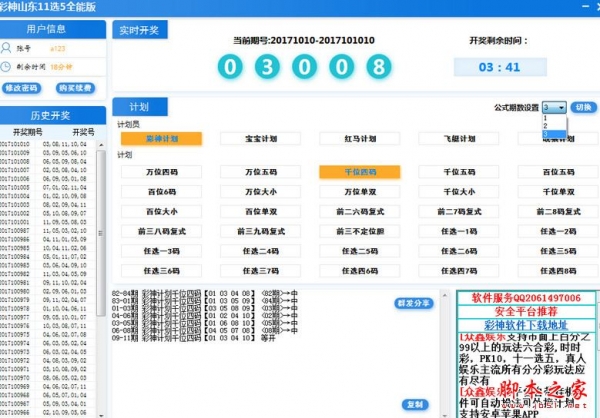
Task: Open the 彩神软件下载地址 link
Action: (526, 325)
